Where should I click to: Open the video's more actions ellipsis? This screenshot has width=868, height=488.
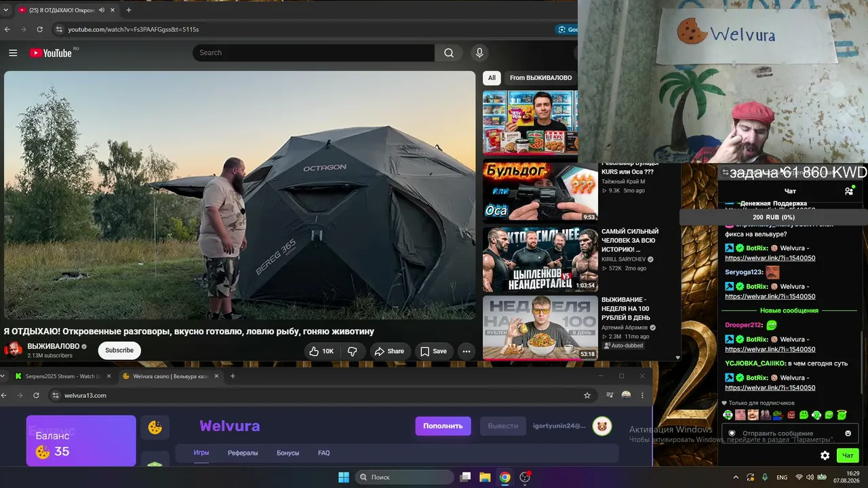[x=466, y=351]
